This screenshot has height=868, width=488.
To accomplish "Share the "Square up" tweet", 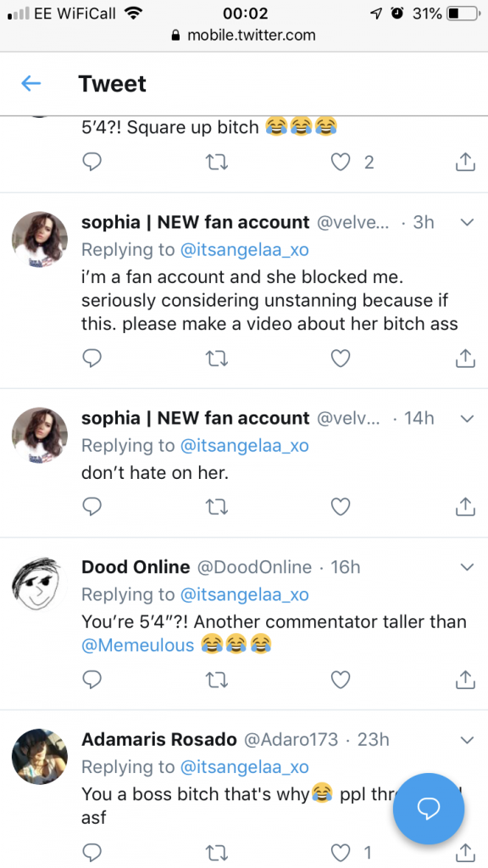I will click(x=465, y=162).
